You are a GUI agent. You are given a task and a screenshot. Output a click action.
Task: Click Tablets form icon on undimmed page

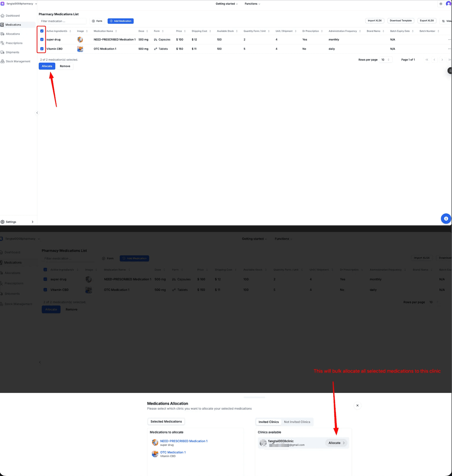tap(156, 49)
